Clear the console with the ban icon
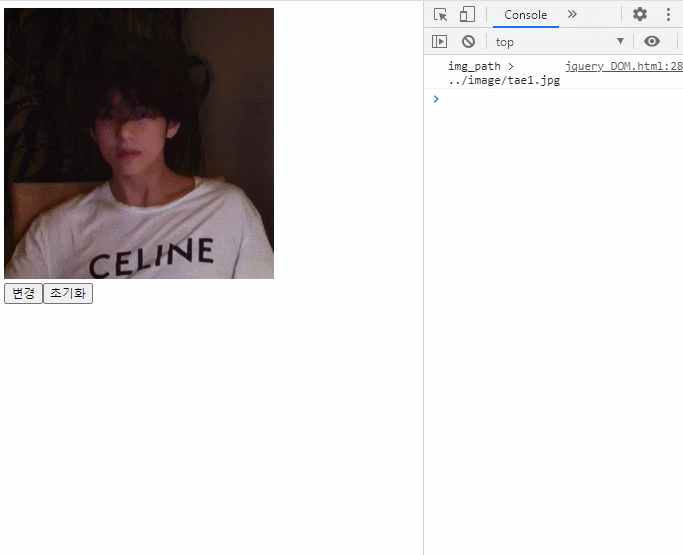683x555 pixels. 468,41
